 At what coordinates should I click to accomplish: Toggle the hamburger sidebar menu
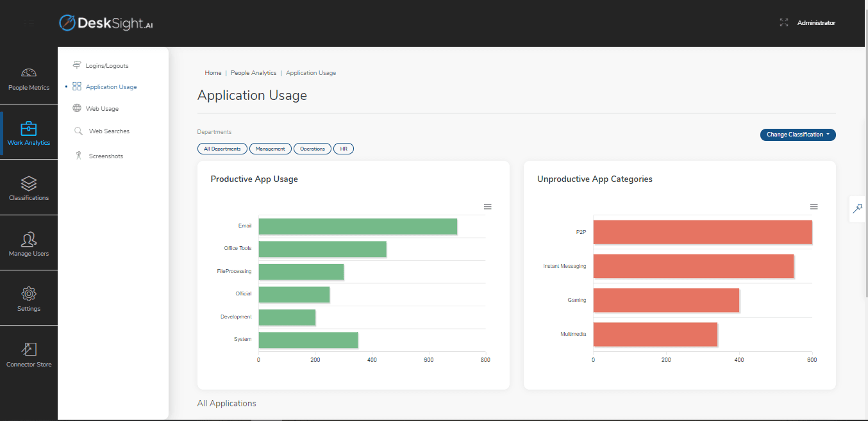tap(29, 24)
